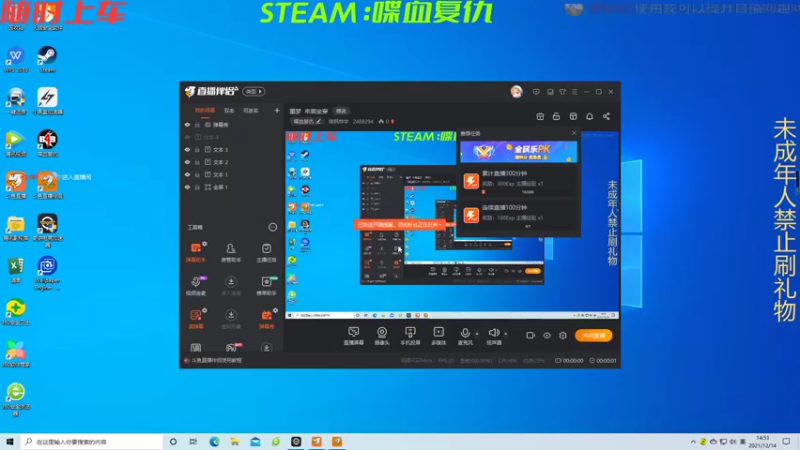Expand microphone options arrow
Viewport: 800px width, 450px height.
(477, 334)
